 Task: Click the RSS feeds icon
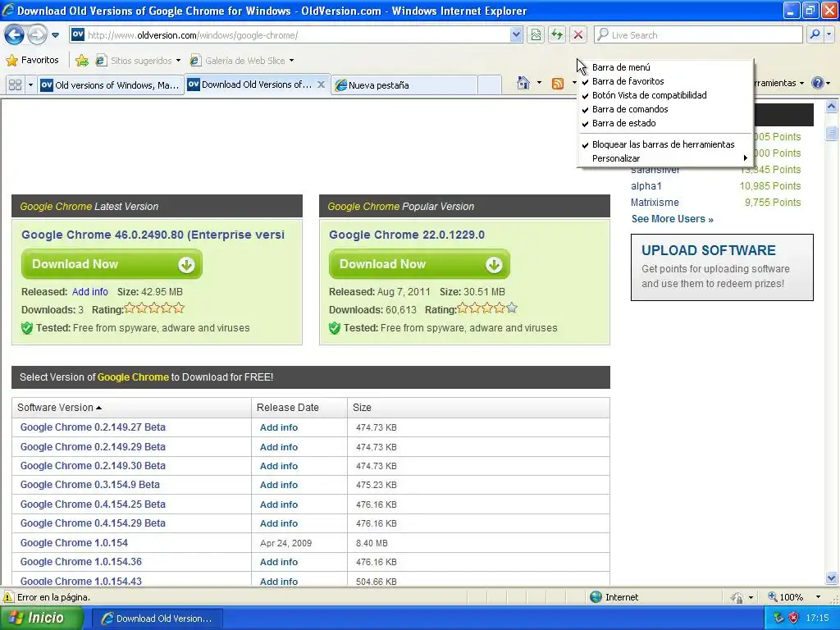point(558,84)
